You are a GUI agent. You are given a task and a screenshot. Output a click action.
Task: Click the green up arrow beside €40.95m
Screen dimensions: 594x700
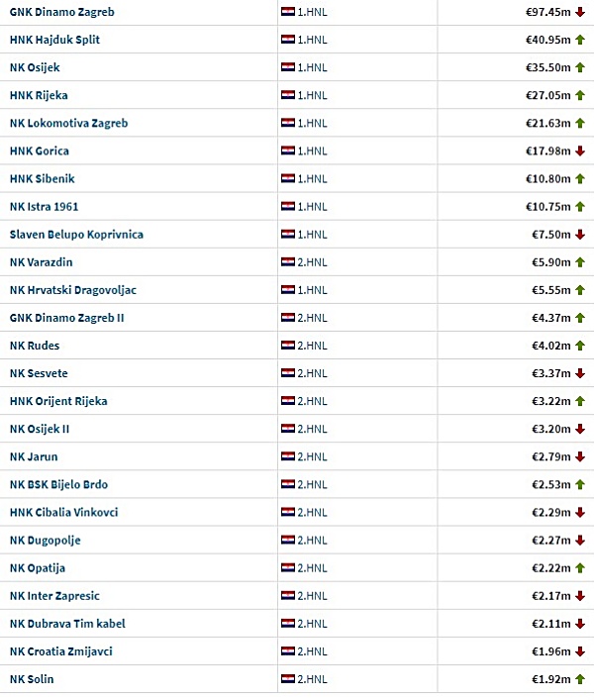coord(580,40)
